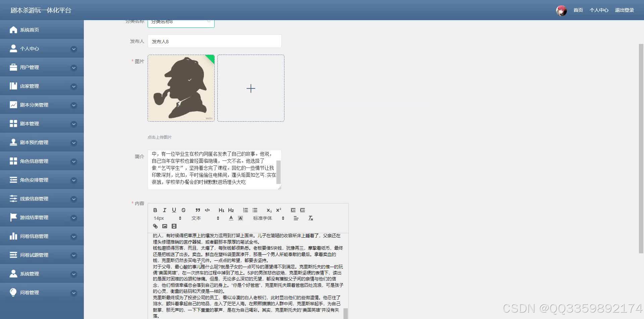Viewport: 644px width, 319px height.
Task: Open the text alignment options
Action: pyautogui.click(x=296, y=218)
